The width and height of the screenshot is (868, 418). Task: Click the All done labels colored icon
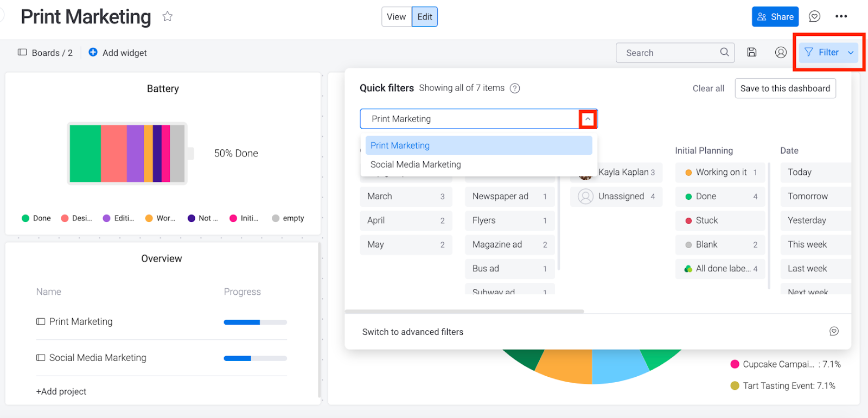click(x=688, y=269)
